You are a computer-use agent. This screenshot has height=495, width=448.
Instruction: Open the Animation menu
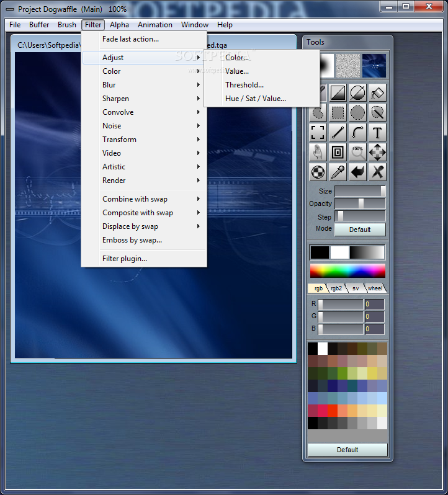click(x=155, y=25)
